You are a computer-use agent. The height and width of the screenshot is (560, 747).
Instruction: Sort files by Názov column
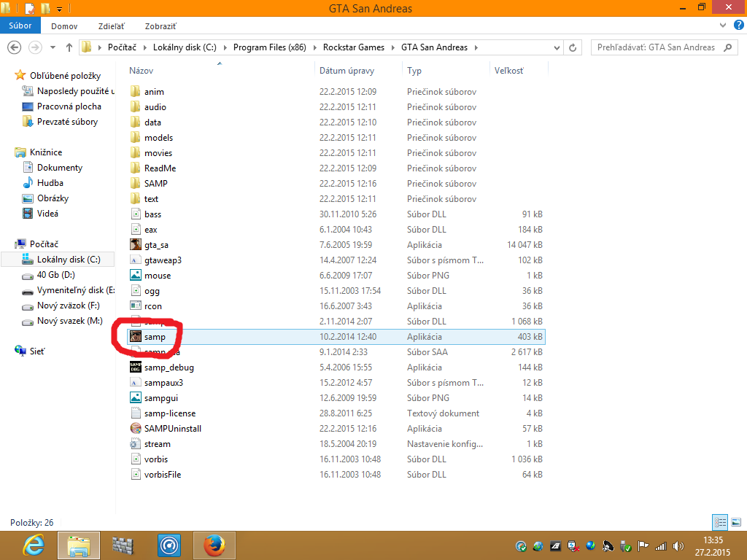point(141,71)
